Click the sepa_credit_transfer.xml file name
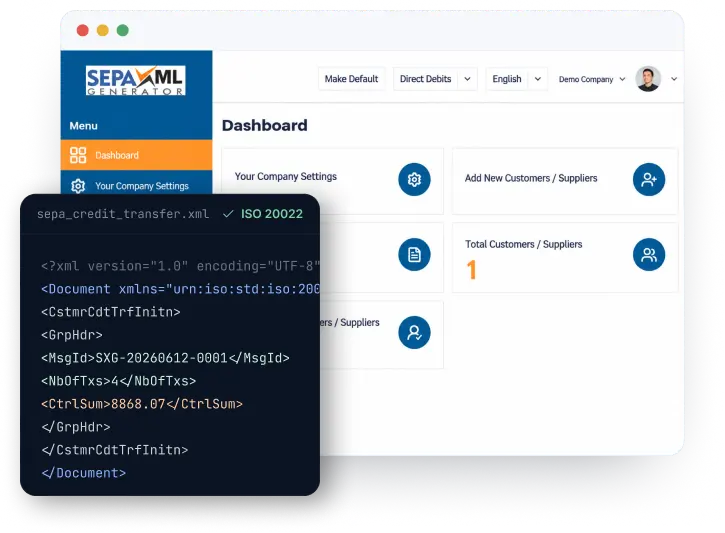The height and width of the screenshot is (533, 725). point(123,214)
